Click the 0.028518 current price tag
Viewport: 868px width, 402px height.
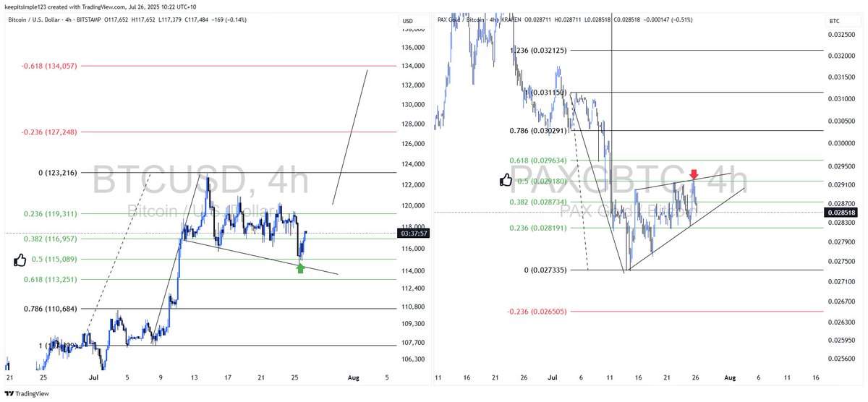point(840,213)
